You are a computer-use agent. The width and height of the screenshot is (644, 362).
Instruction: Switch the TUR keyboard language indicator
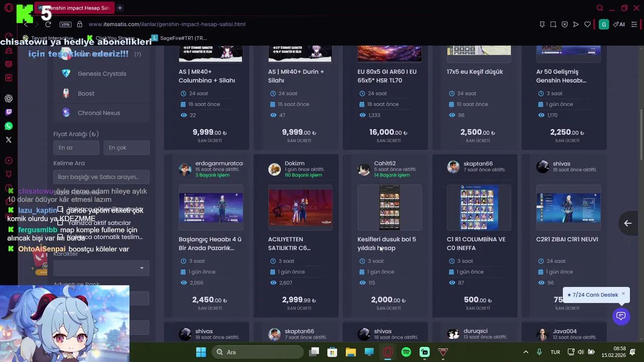[x=555, y=352]
